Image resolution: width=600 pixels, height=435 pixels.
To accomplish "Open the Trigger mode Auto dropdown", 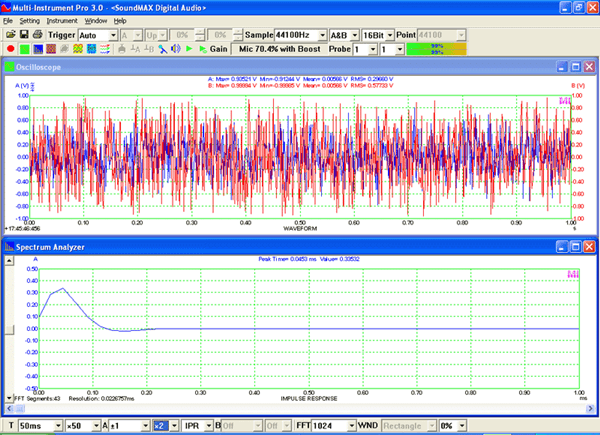I will (x=114, y=34).
